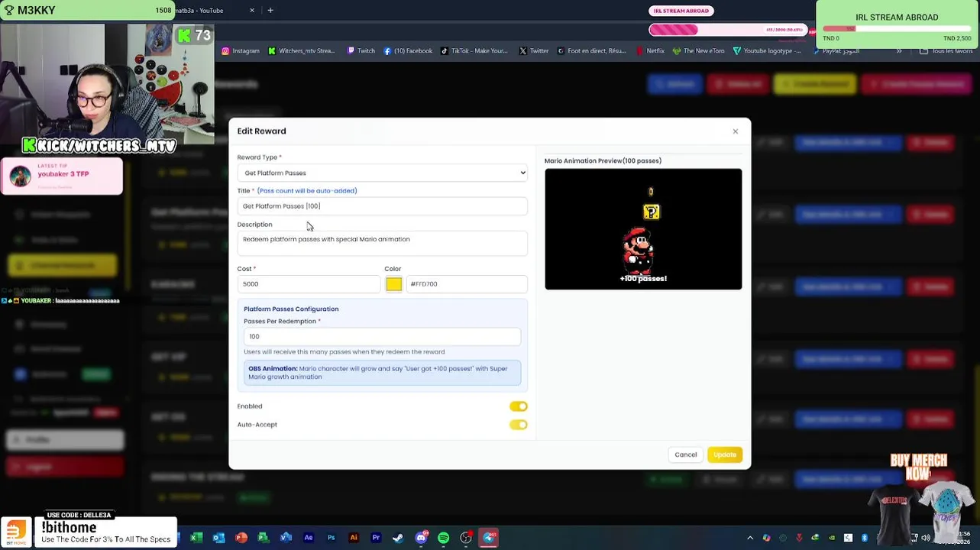The width and height of the screenshot is (980, 550).
Task: Open OBS Studio from the taskbar
Action: [466, 538]
